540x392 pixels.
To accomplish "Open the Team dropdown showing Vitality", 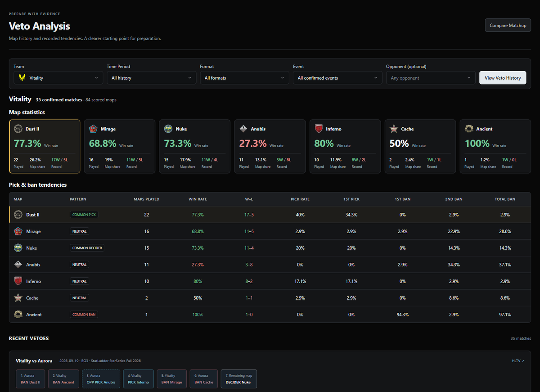I will tap(58, 78).
